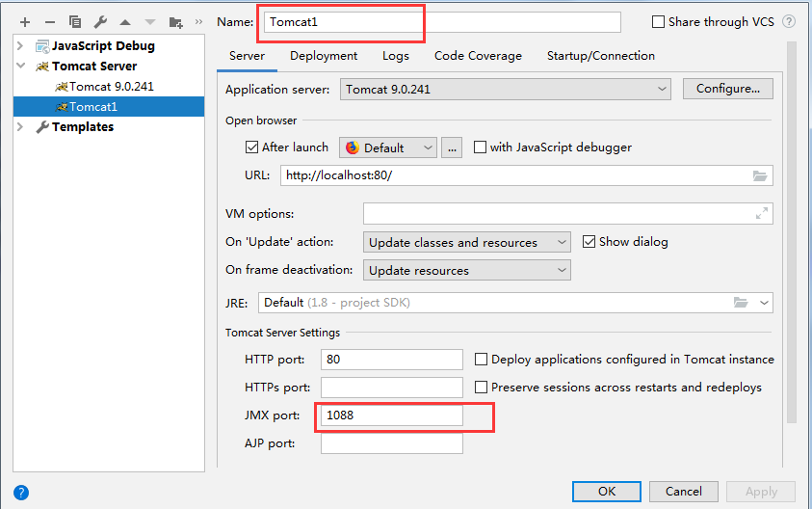Remove configuration with the minus icon

click(x=50, y=22)
